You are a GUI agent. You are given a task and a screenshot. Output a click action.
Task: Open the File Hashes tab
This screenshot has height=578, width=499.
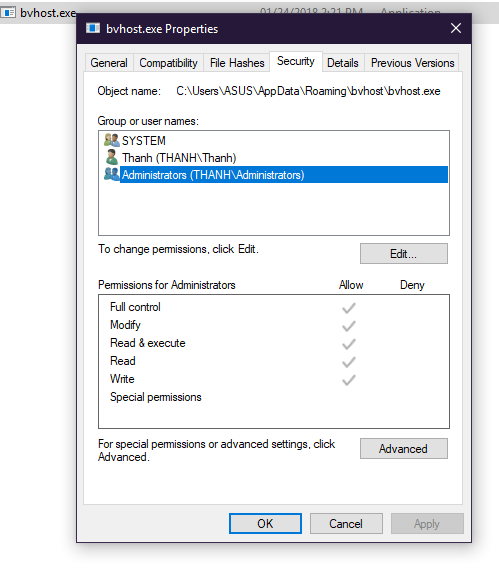point(237,63)
